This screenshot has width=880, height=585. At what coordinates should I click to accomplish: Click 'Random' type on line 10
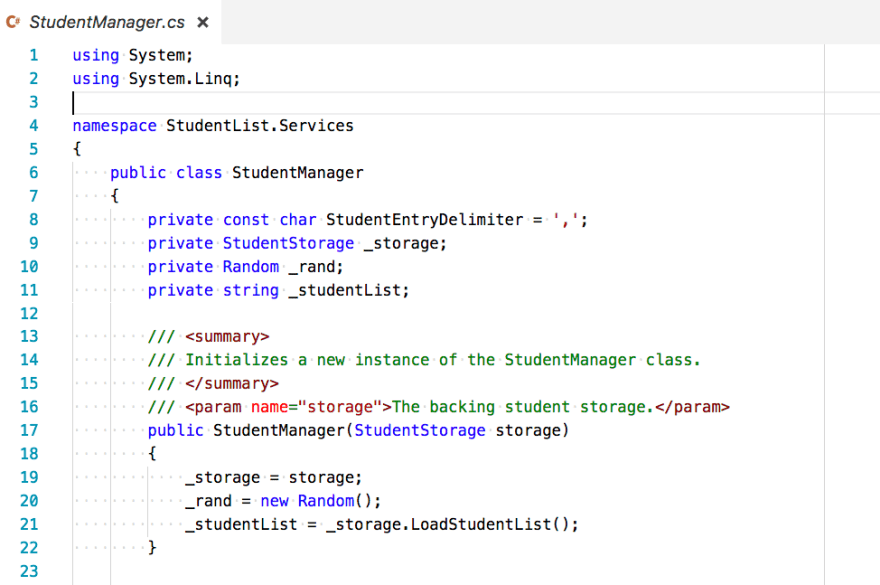(251, 266)
